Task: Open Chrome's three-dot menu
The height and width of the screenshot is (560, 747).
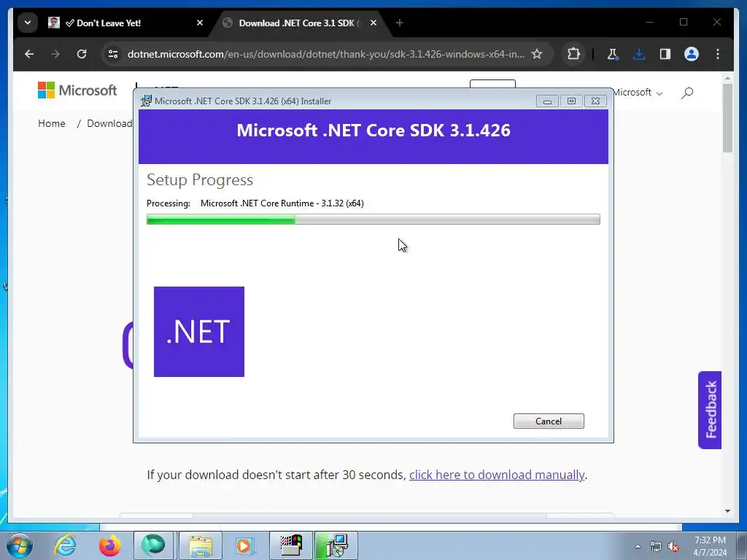Action: point(718,54)
